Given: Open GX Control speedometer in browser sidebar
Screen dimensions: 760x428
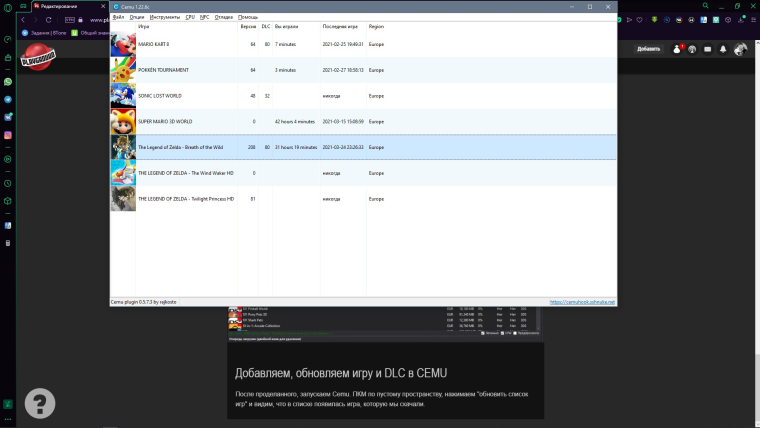Looking at the screenshot, I should tap(8, 40).
